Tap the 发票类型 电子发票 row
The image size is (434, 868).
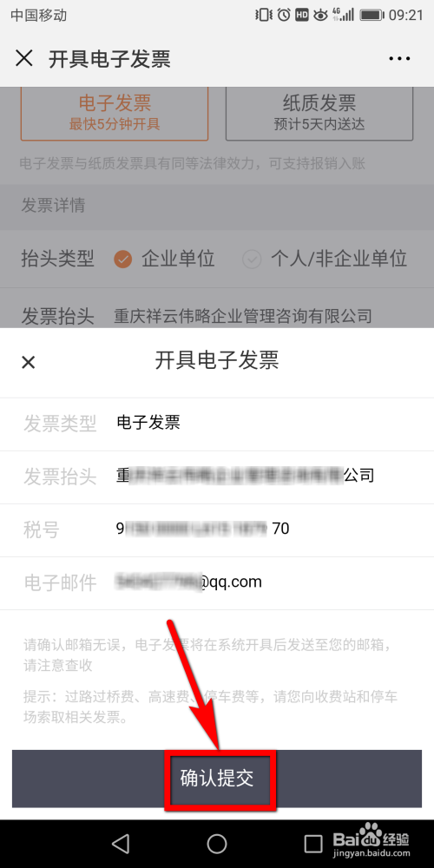(x=217, y=424)
